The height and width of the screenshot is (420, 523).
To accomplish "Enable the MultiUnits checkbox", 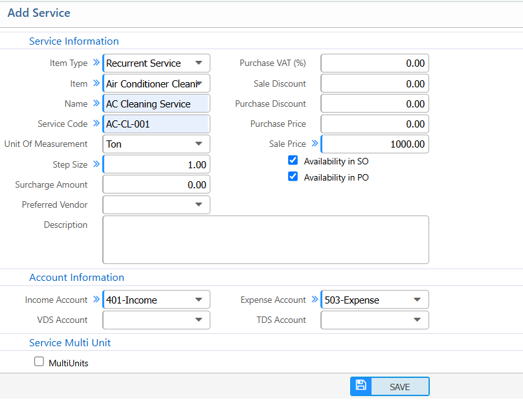I will [39, 362].
